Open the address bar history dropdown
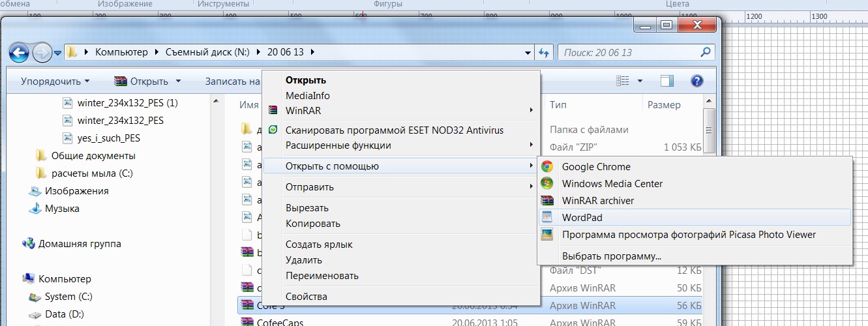The image size is (868, 326). (x=528, y=52)
